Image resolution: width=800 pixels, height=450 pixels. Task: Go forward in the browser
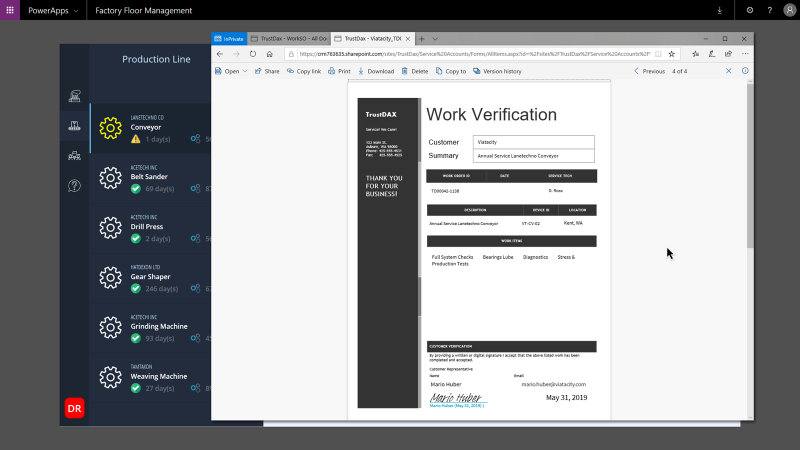click(x=236, y=54)
